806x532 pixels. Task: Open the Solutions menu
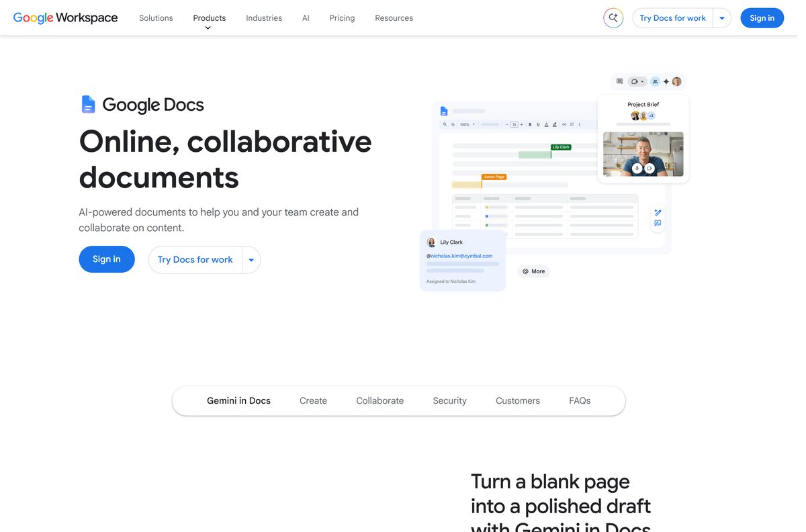click(x=156, y=18)
